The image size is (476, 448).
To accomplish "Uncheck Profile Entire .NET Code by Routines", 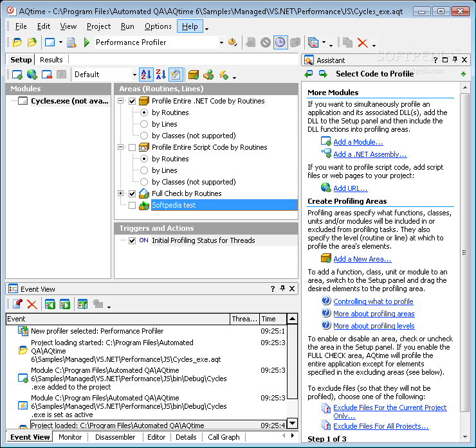I will pyautogui.click(x=132, y=101).
